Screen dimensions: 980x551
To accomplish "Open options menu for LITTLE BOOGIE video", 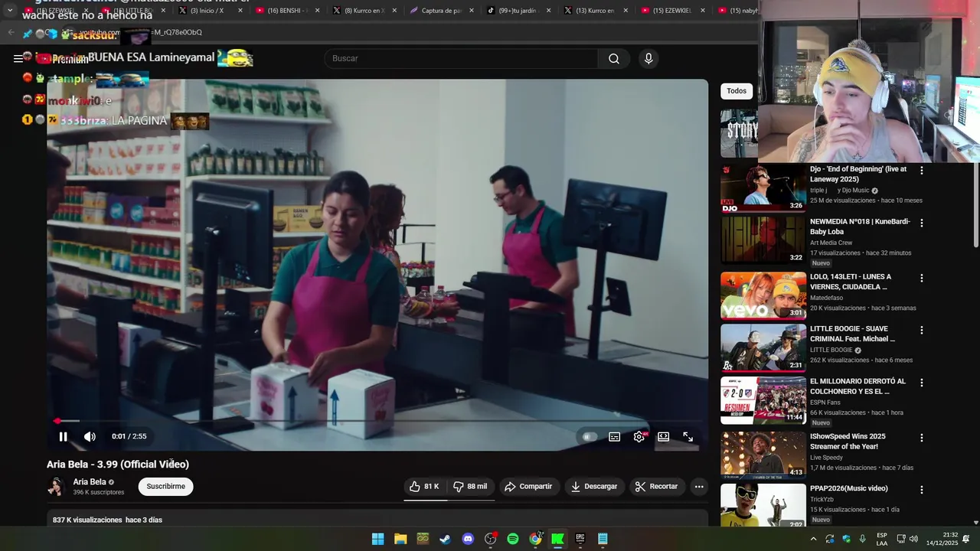I will click(922, 331).
